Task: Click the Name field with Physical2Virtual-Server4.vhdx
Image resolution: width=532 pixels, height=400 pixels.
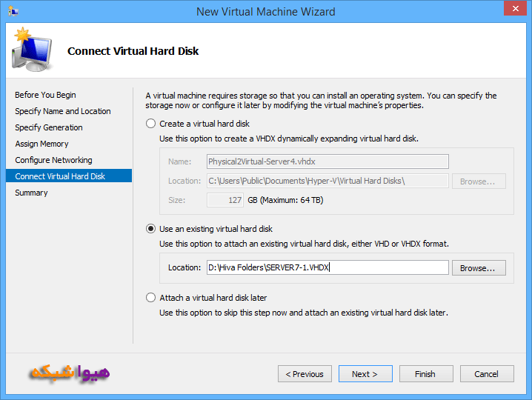Action: 327,161
